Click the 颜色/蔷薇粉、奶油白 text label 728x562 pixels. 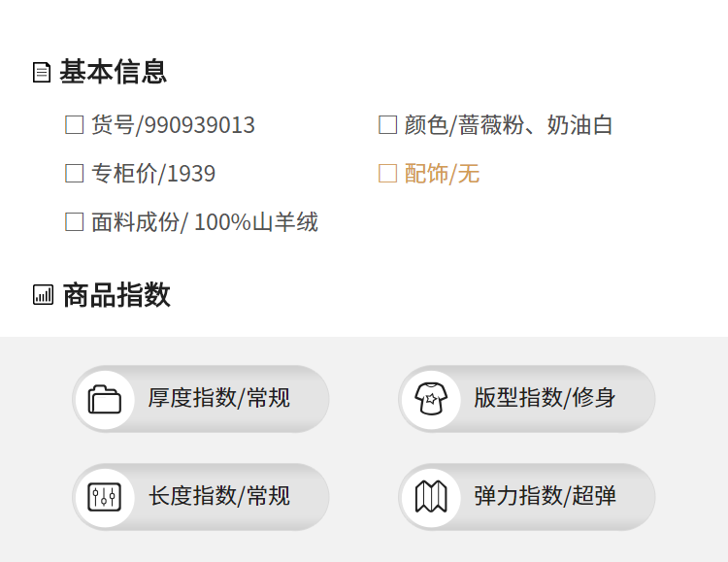coord(509,125)
